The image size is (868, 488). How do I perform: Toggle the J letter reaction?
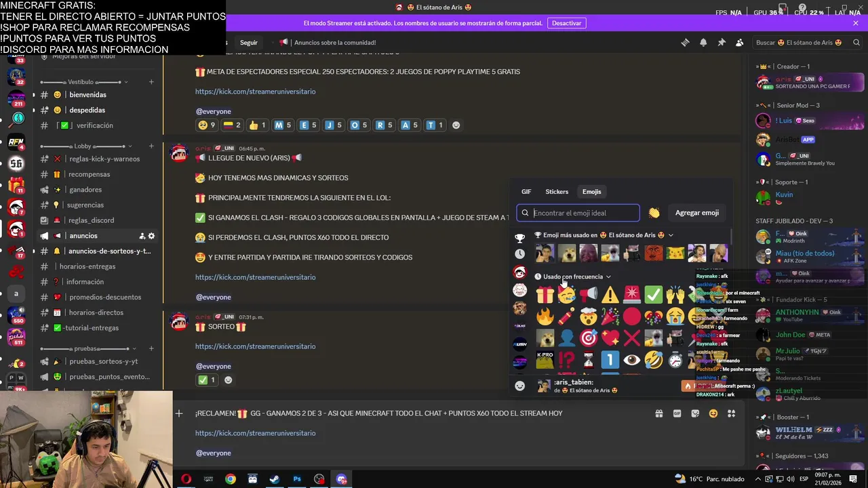pyautogui.click(x=333, y=125)
